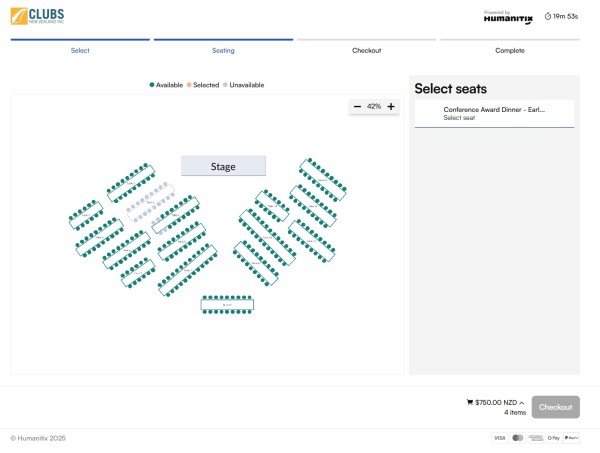Click the Humanitix logo
Image resolution: width=600 pixels, height=453 pixels.
click(x=507, y=18)
